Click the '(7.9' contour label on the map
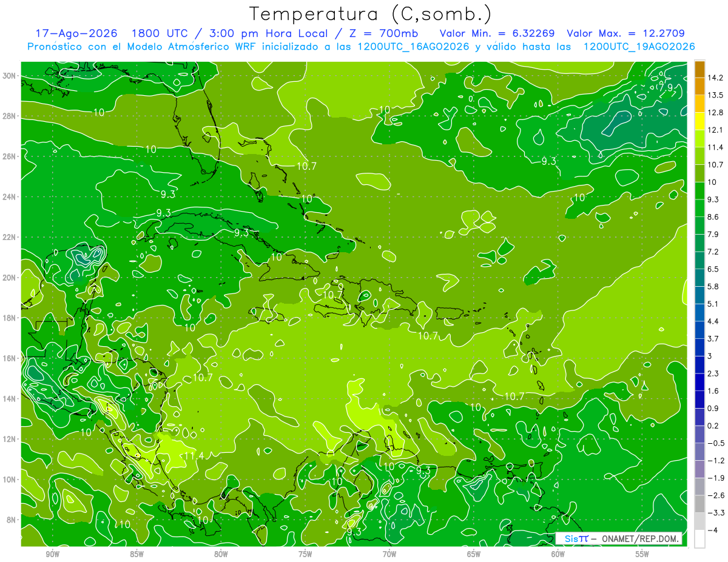This screenshot has height=562, width=728. point(664,88)
